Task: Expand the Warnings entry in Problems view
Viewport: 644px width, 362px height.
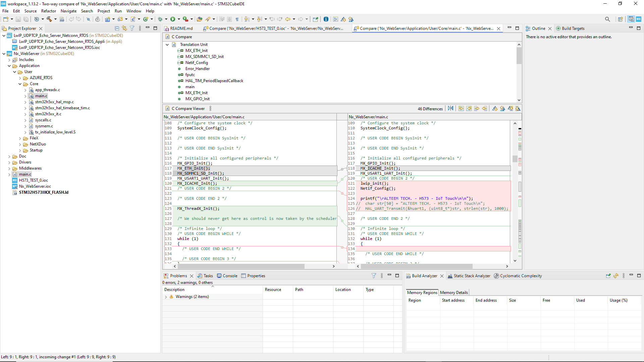Action: tap(166, 297)
